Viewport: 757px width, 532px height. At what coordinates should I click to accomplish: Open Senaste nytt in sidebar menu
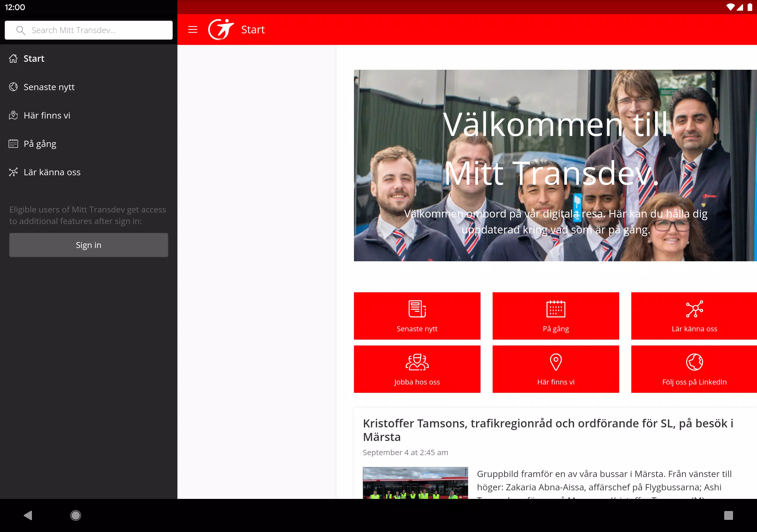(89, 87)
